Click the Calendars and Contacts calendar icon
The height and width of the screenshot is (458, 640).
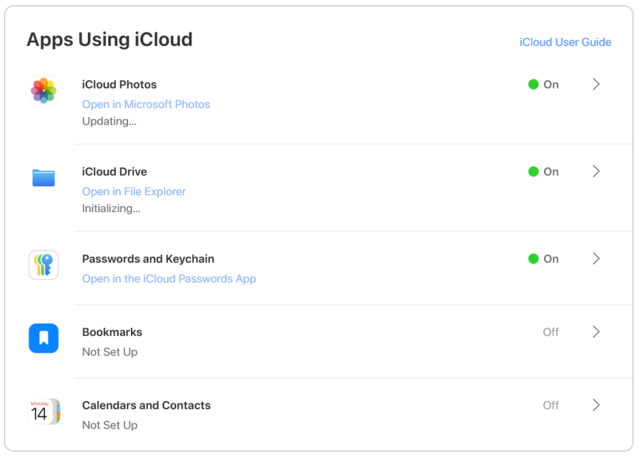click(x=44, y=411)
